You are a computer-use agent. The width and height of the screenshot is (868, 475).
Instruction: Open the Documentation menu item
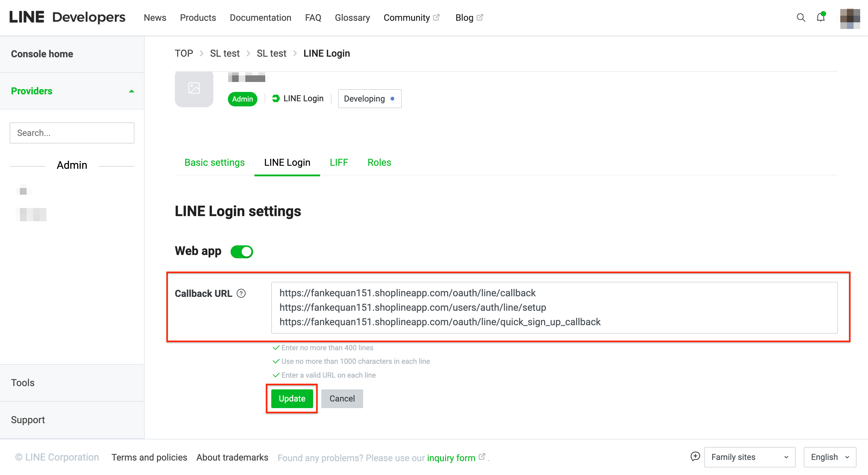click(x=260, y=17)
